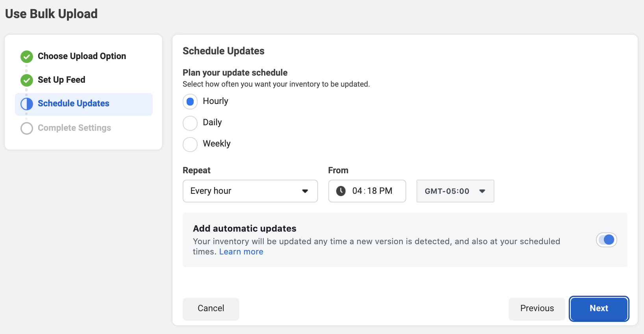The height and width of the screenshot is (334, 644).
Task: Open the GMT-05:00 timezone dropdown
Action: 455,191
